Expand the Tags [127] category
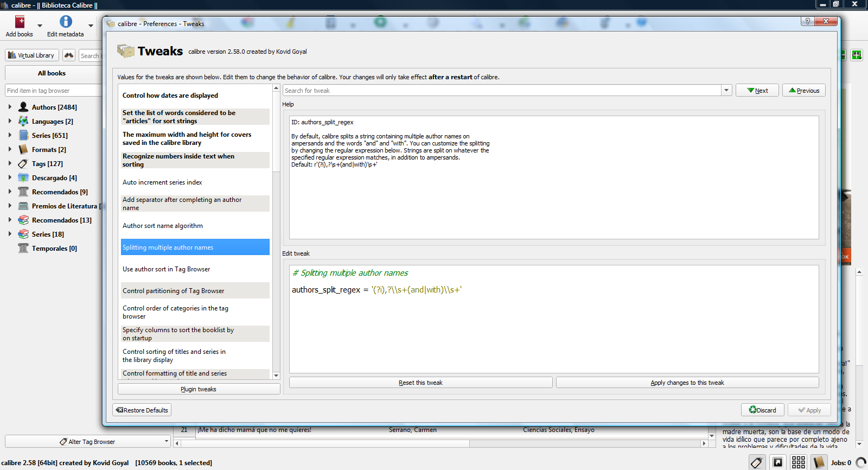Screen dimensions: 868x470 point(10,163)
